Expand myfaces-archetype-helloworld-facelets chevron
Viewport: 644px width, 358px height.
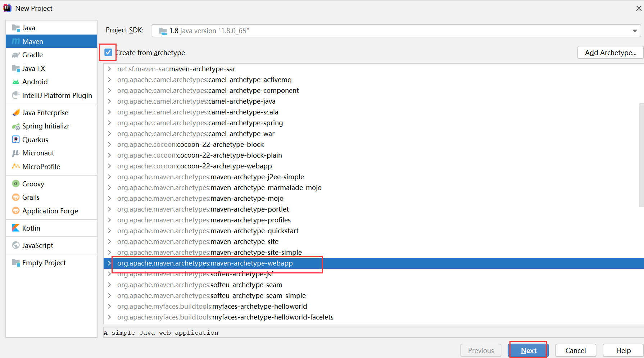coord(109,317)
